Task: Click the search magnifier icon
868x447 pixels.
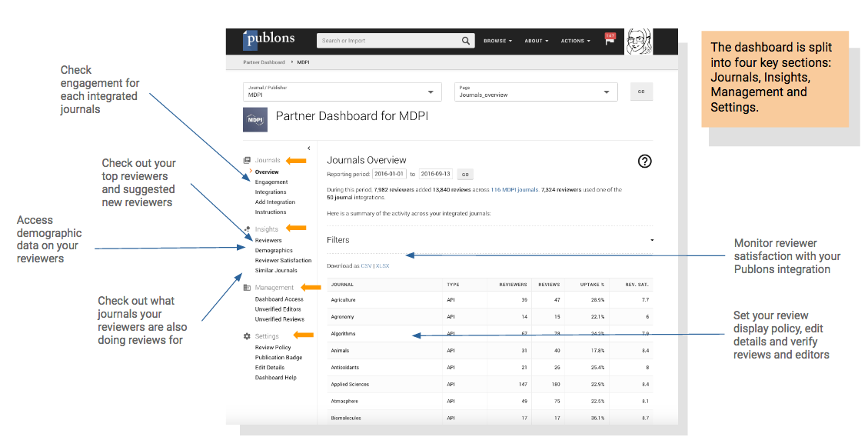Action: coord(466,41)
